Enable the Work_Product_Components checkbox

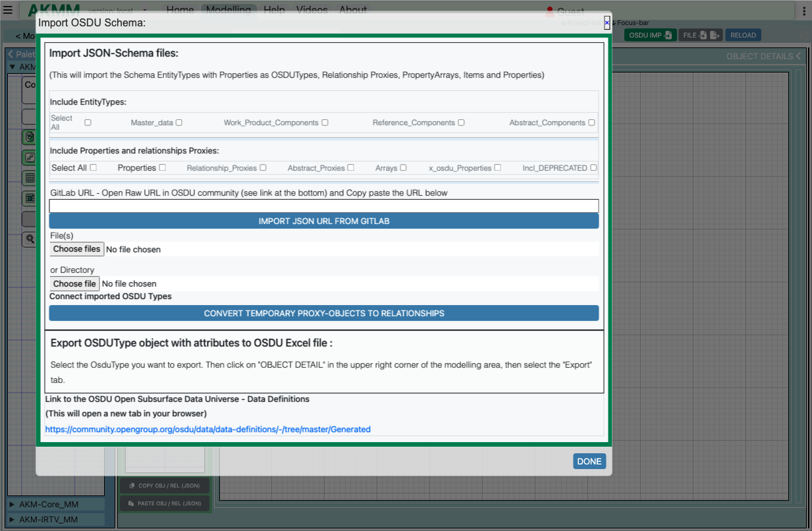[x=325, y=122]
